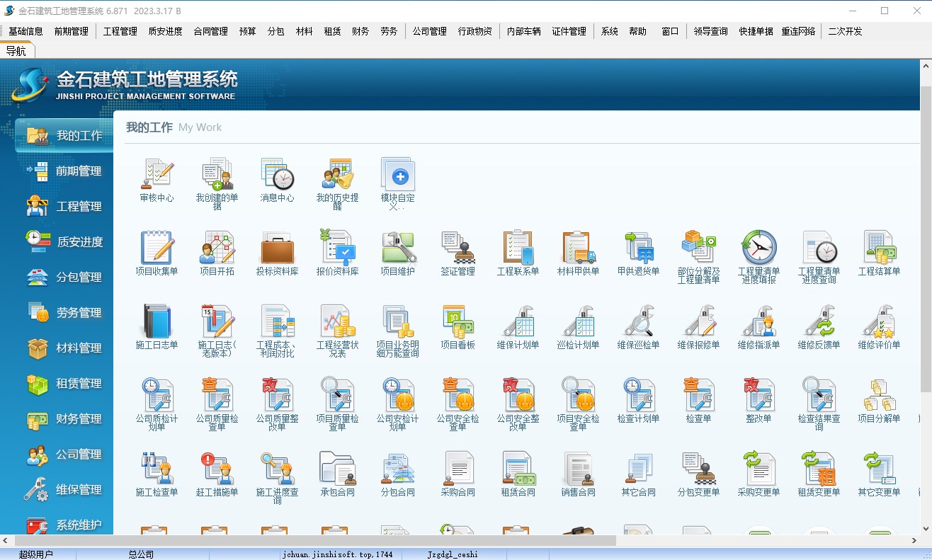932x560 pixels.
Task: Open the 维修评价单 icon
Action: coord(879,321)
